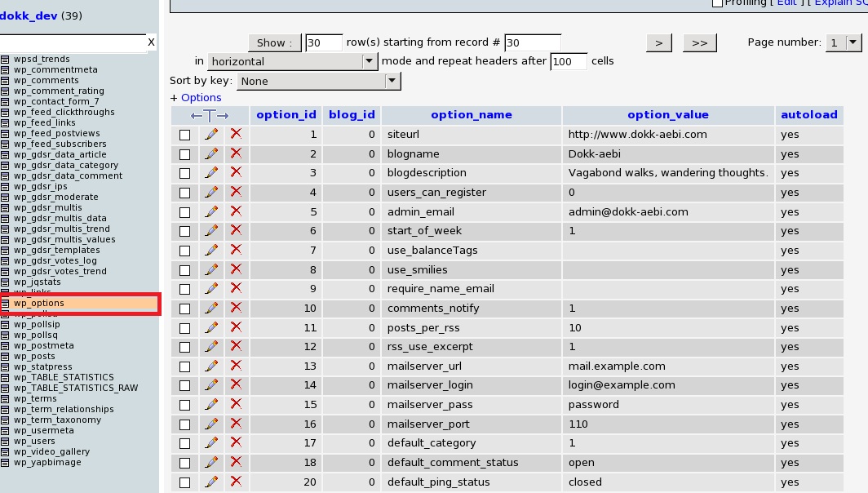Click table icon beside wp_posts
Image resolution: width=868 pixels, height=493 pixels.
(x=5, y=357)
